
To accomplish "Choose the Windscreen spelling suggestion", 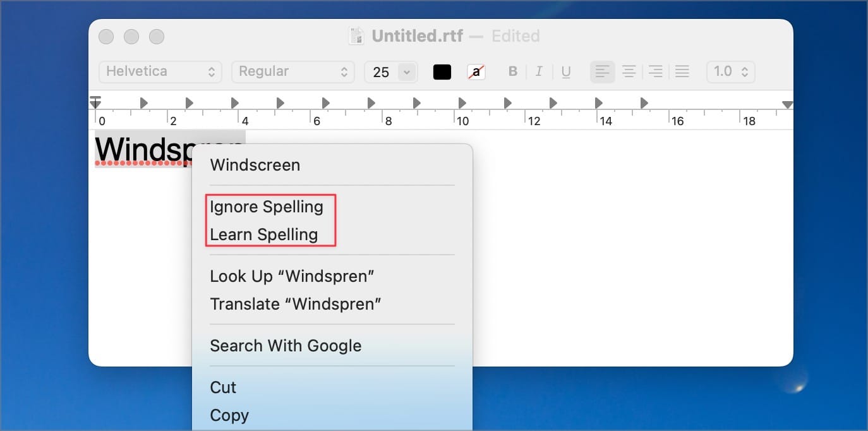I will [x=255, y=165].
